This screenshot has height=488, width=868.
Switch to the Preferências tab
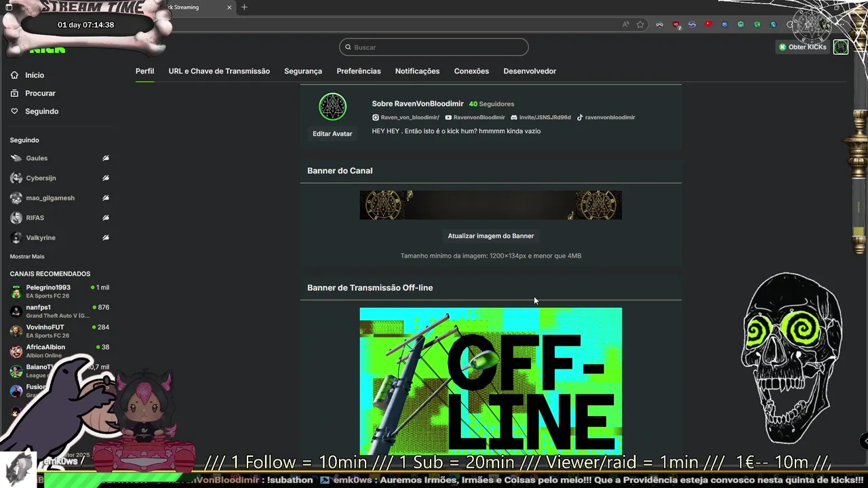click(359, 71)
